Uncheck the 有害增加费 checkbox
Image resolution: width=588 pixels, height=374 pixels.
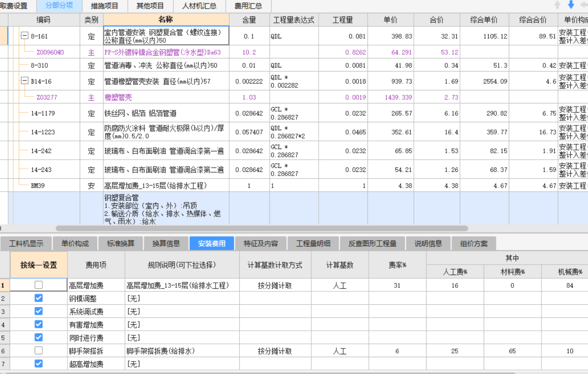coord(39,325)
